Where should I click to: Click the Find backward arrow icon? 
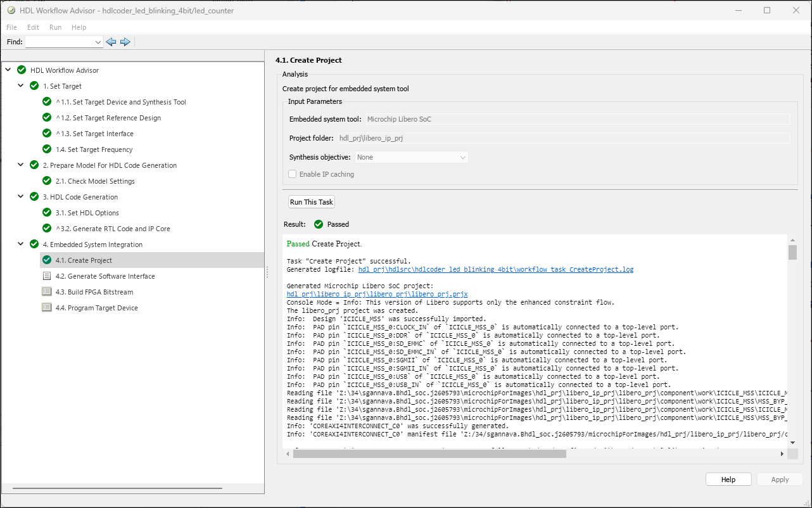[x=111, y=42]
